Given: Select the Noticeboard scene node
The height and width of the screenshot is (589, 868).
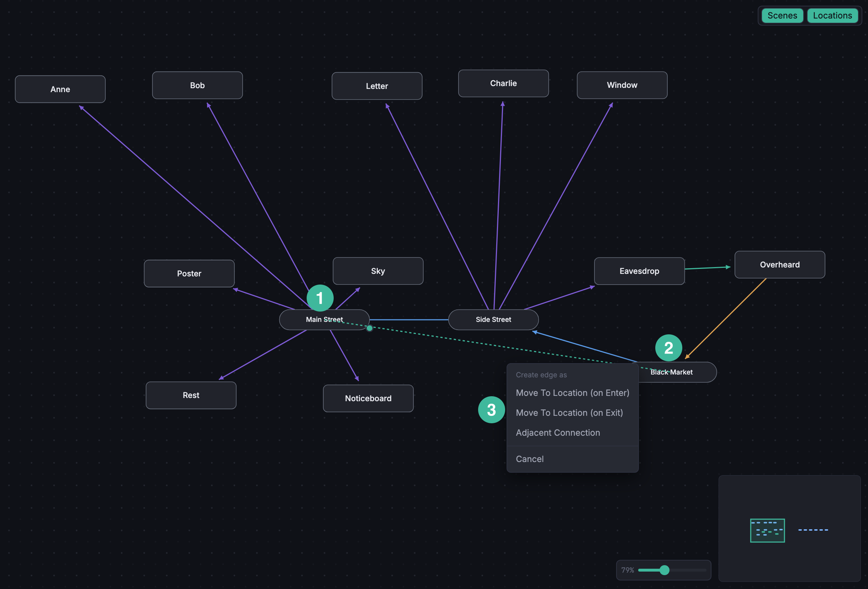Looking at the screenshot, I should tap(368, 398).
